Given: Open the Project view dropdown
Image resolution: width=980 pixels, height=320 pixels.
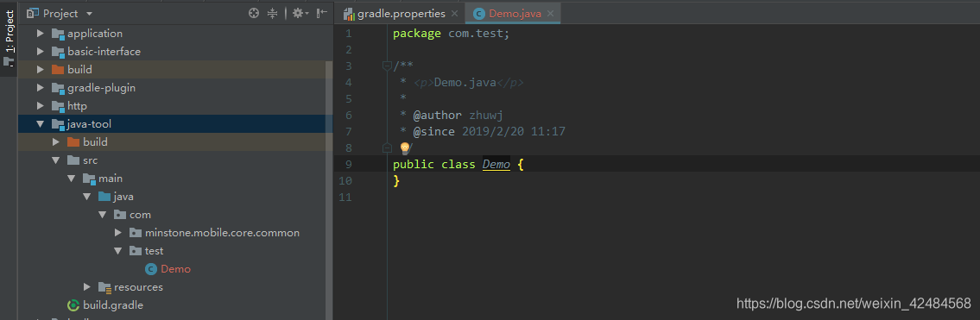Looking at the screenshot, I should click(89, 13).
